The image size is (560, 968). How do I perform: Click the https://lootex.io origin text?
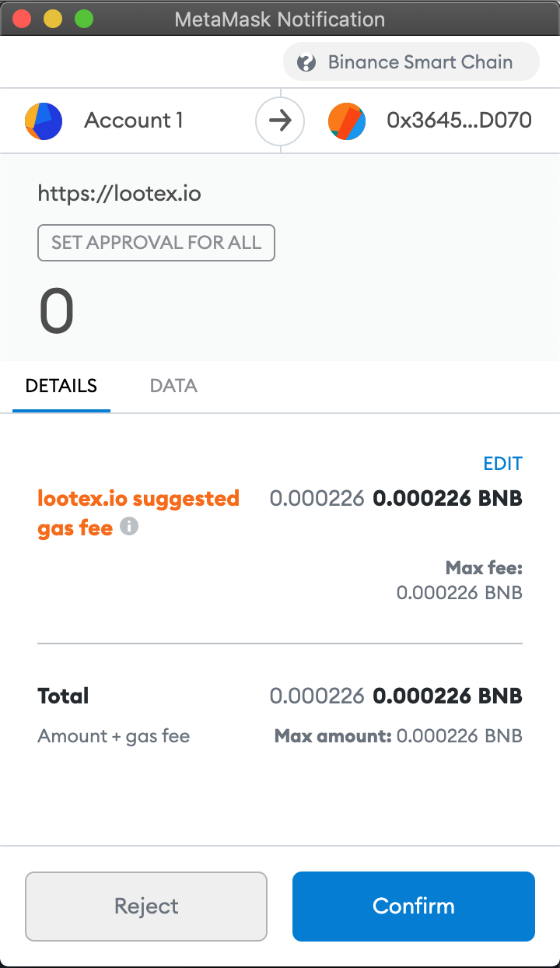pyautogui.click(x=119, y=193)
